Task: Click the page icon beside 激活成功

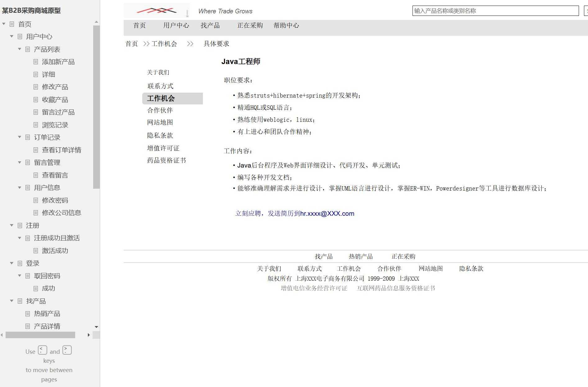Action: [x=36, y=251]
